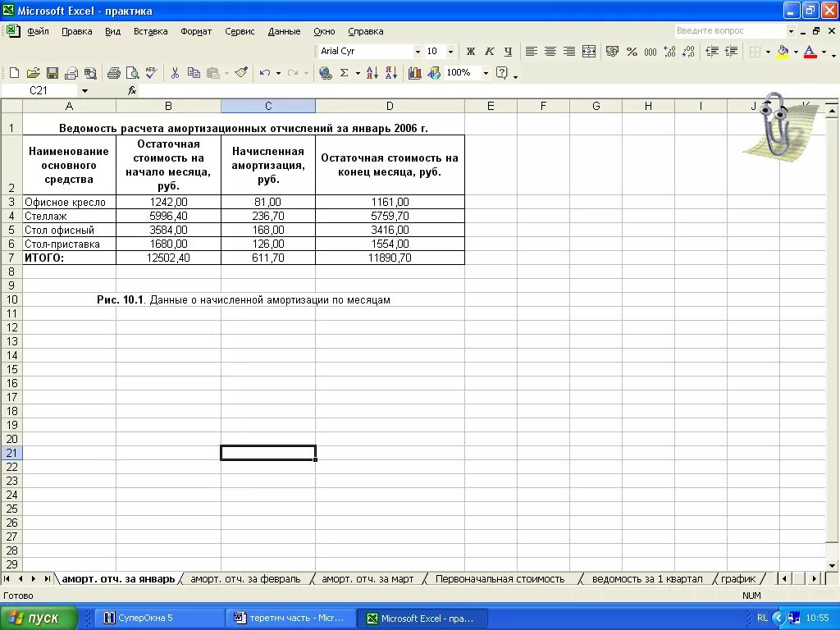Toggle bold Ж formatting

(470, 52)
